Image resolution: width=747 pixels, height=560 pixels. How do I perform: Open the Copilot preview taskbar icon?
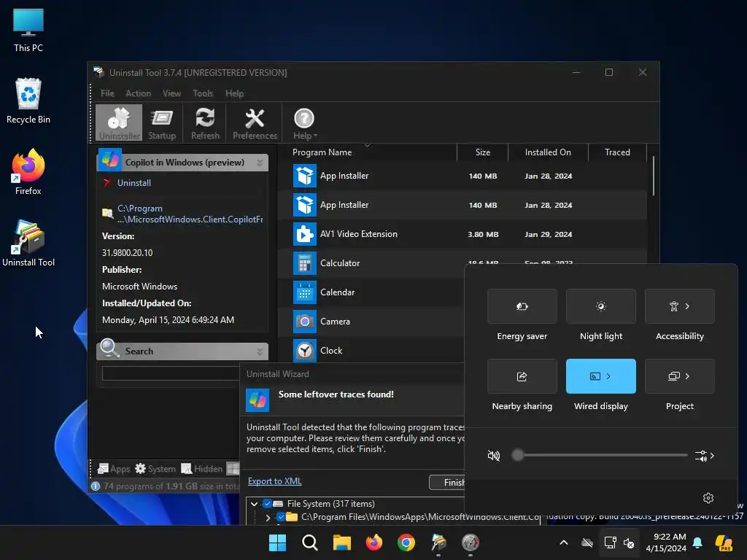click(724, 542)
